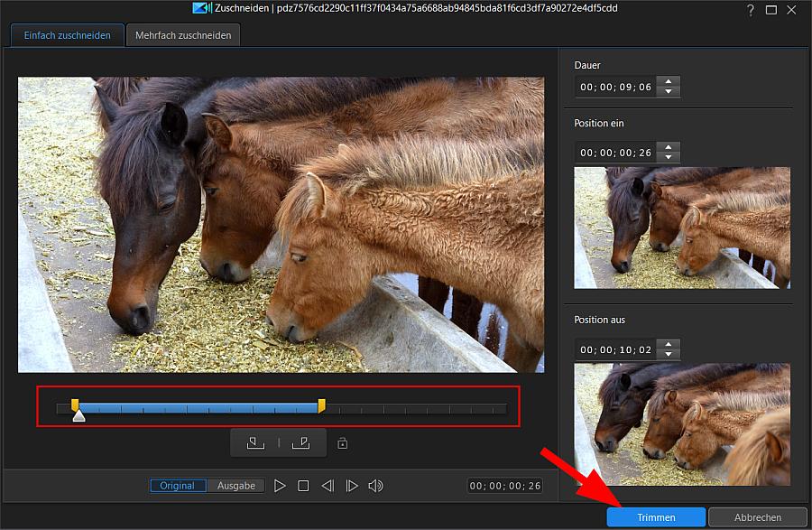Decrease Position ein with down arrow
Viewport: 812px width, 530px height.
pyautogui.click(x=669, y=157)
